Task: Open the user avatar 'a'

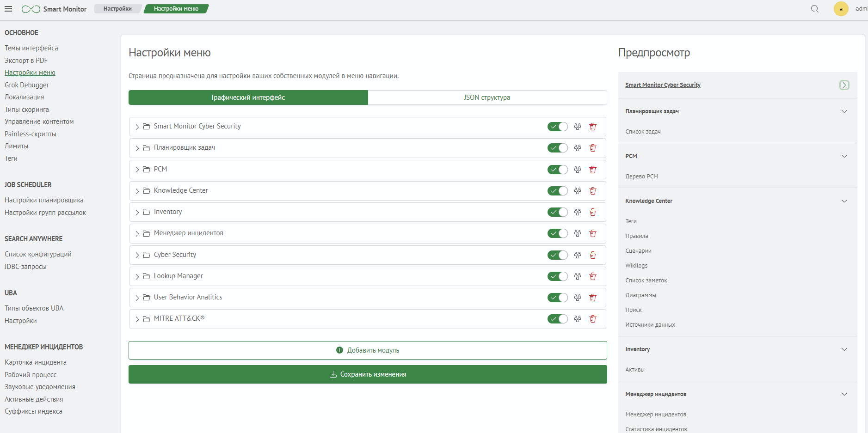Action: coord(841,9)
